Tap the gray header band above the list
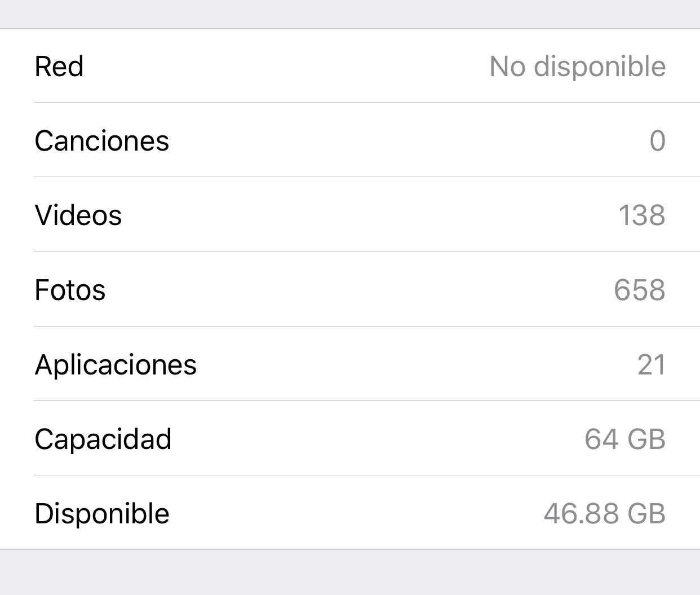This screenshot has width=700, height=595. pyautogui.click(x=350, y=14)
